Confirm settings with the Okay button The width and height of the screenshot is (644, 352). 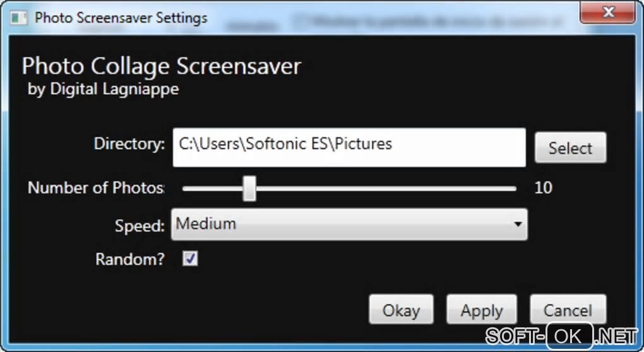coord(401,310)
